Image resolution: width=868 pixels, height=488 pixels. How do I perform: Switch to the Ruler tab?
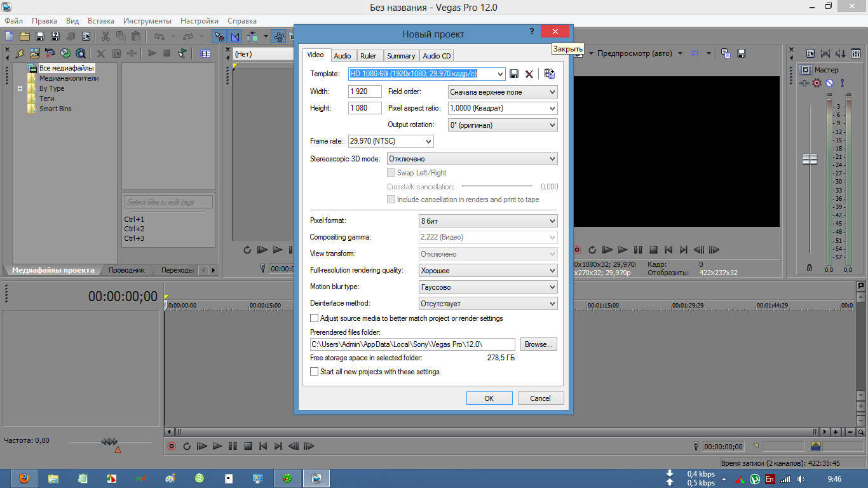pyautogui.click(x=369, y=56)
